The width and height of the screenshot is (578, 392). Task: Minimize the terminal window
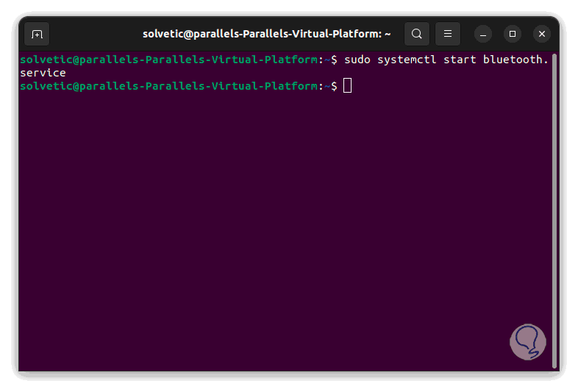[483, 34]
